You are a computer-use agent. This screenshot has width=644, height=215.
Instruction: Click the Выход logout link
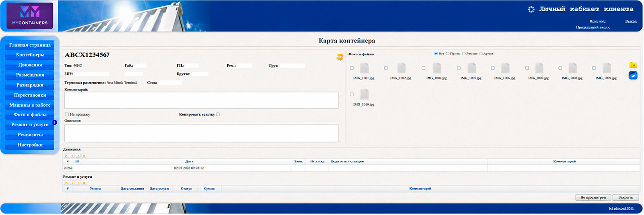coord(631,21)
